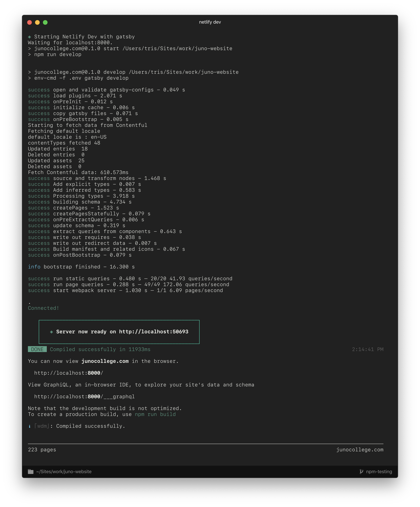Click 'success initialize cache' line
Image resolution: width=420 pixels, height=507 pixels.
pos(81,107)
